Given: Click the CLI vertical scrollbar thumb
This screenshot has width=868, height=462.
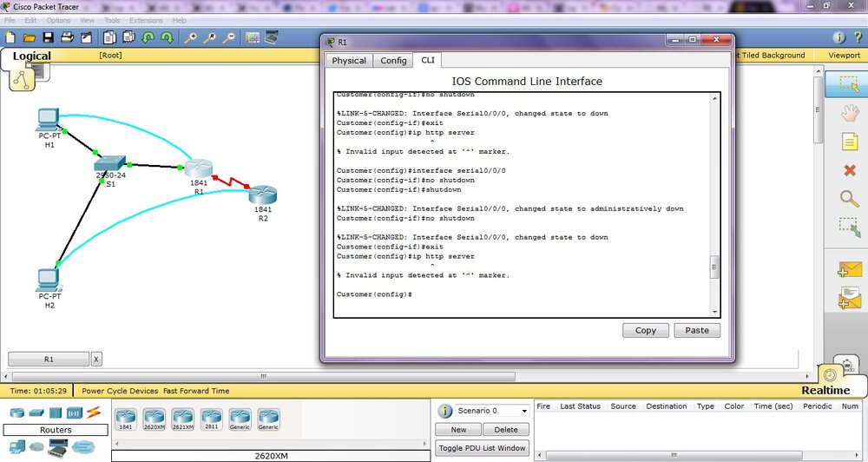Looking at the screenshot, I should 714,267.
